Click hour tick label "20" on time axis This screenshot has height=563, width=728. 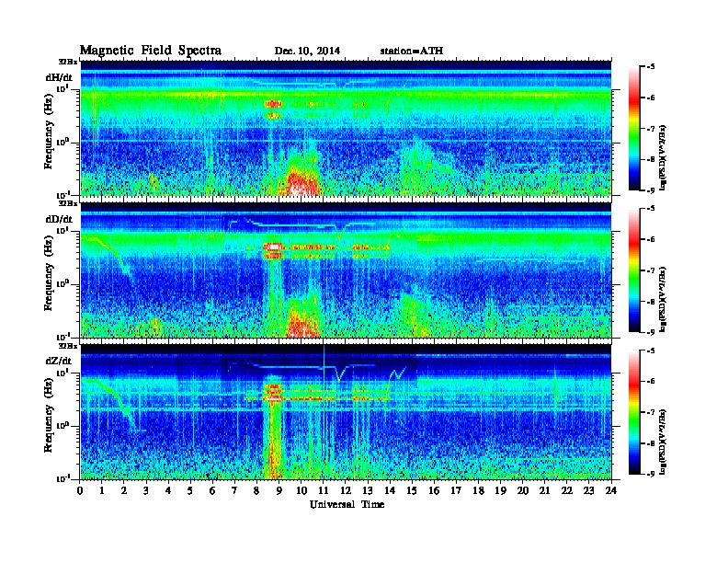[523, 490]
